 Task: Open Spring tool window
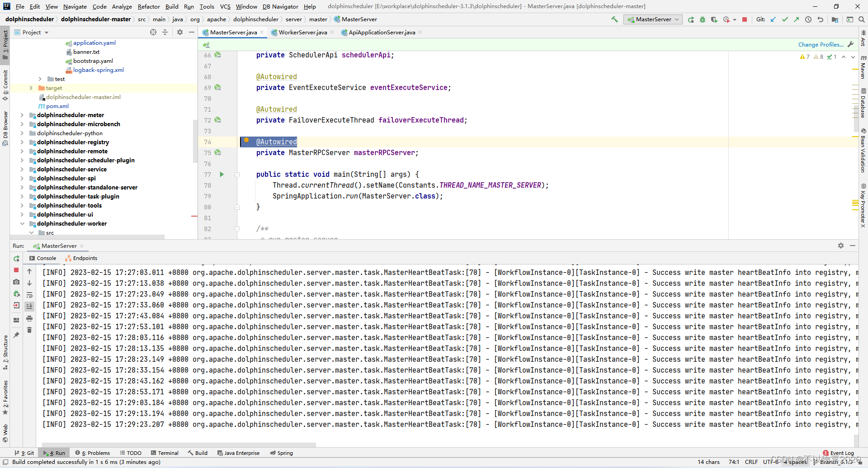(281, 453)
